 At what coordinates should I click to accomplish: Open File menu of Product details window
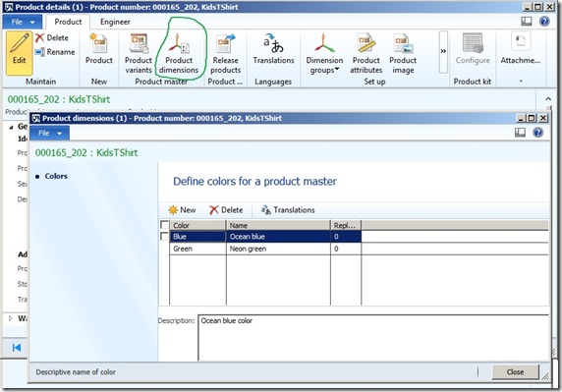pyautogui.click(x=23, y=22)
